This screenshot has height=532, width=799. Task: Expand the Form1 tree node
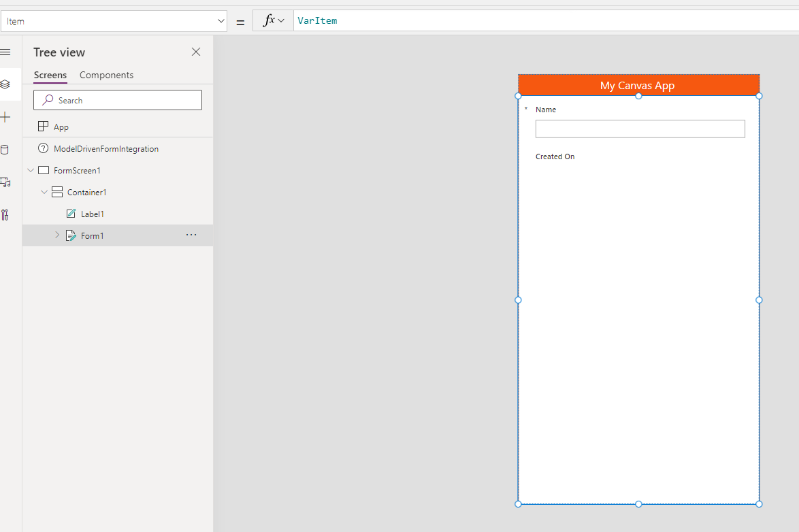click(x=57, y=235)
